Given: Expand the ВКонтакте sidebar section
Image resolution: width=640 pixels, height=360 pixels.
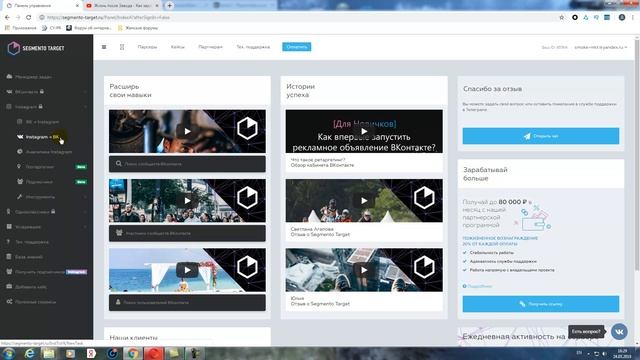Looking at the screenshot, I should 47,92.
